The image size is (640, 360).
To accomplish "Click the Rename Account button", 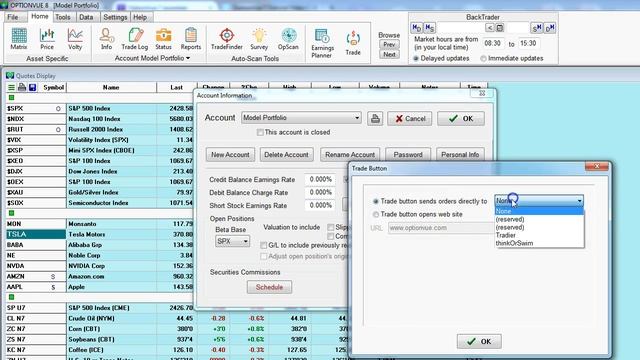I will tap(350, 155).
